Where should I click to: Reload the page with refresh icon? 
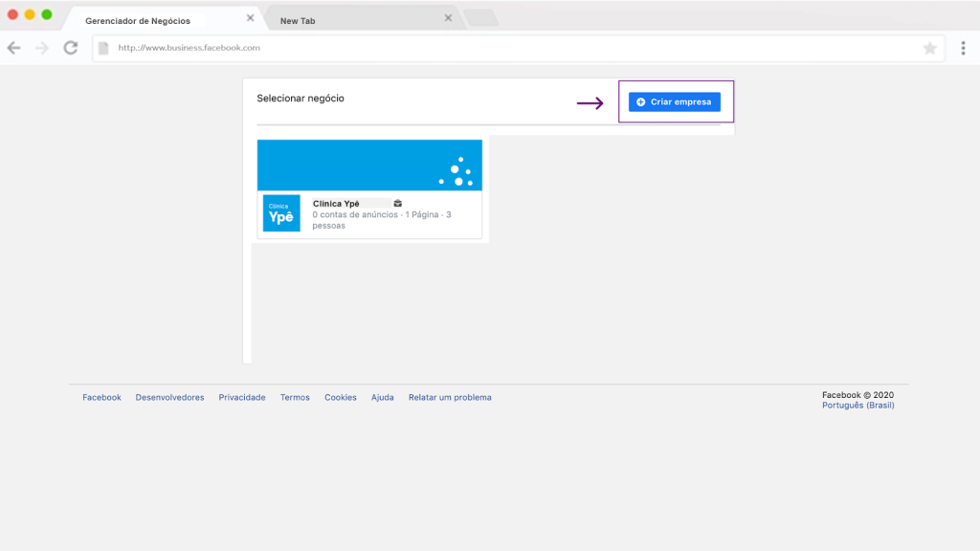tap(70, 48)
